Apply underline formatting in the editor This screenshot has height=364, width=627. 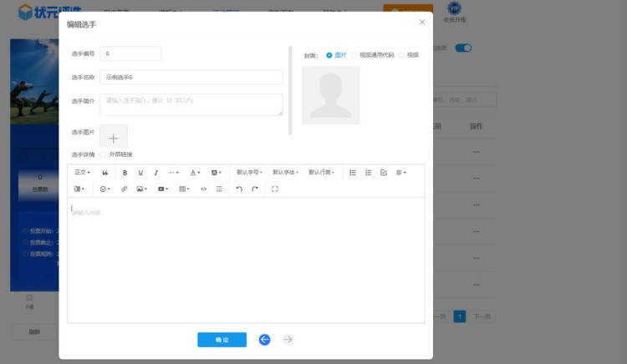140,173
